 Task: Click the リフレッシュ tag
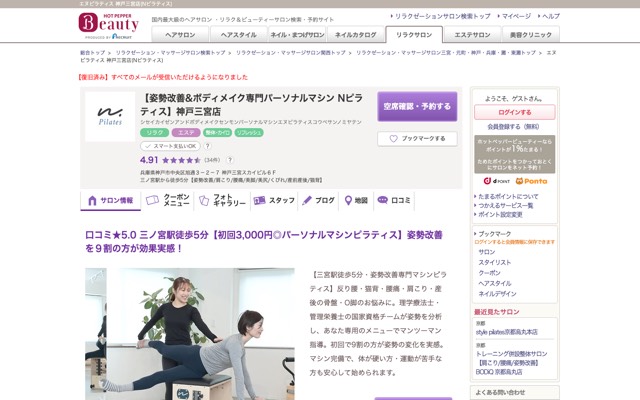(249, 133)
